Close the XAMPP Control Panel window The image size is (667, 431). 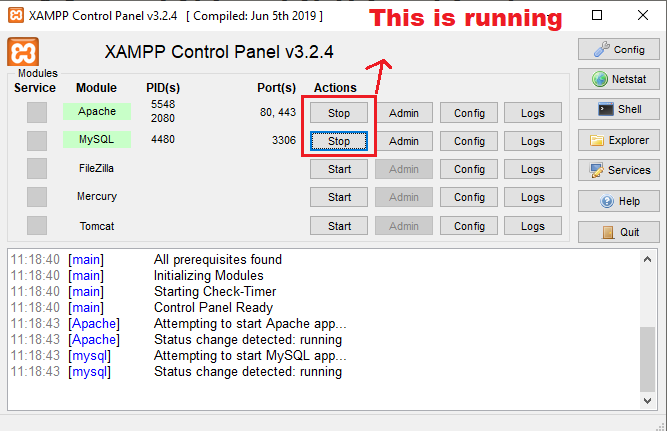[643, 15]
